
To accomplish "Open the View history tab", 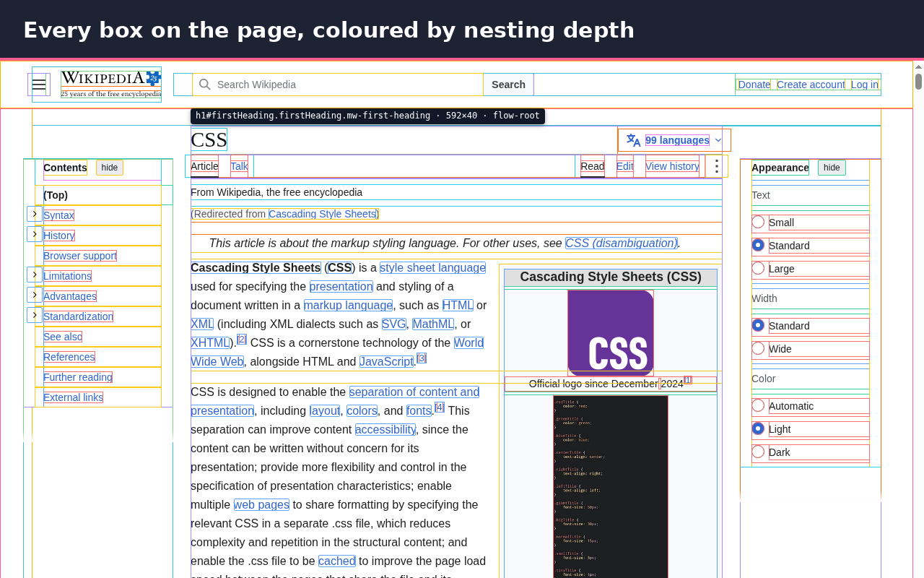I will click(672, 166).
